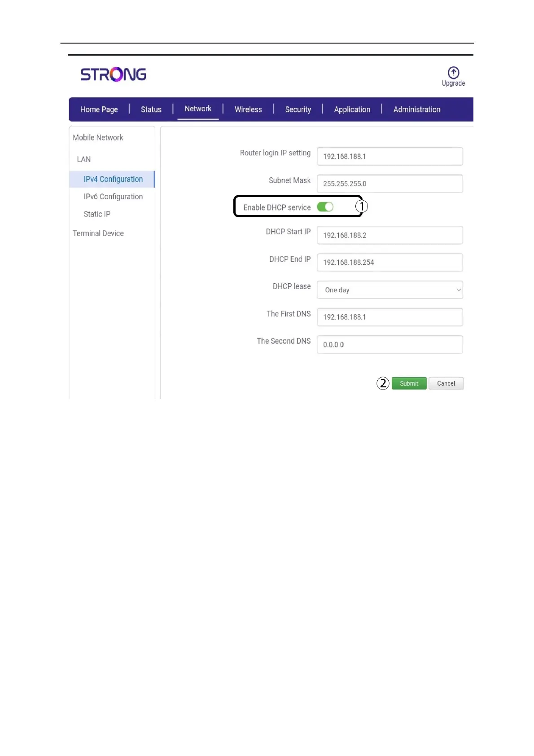Image resolution: width=534 pixels, height=756 pixels.
Task: Toggle the Enable DHCP service switch
Action: pos(325,207)
